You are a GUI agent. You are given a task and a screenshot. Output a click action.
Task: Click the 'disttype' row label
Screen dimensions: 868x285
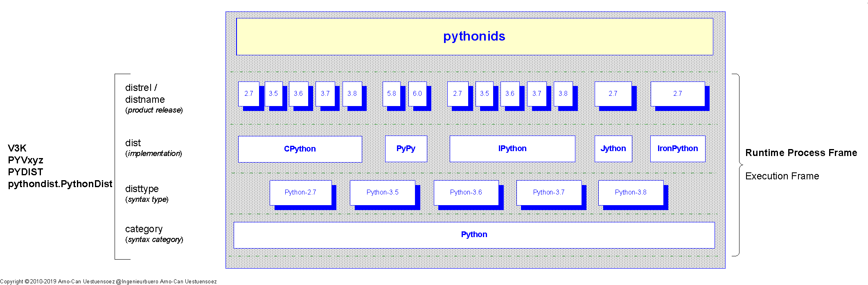pyautogui.click(x=142, y=189)
